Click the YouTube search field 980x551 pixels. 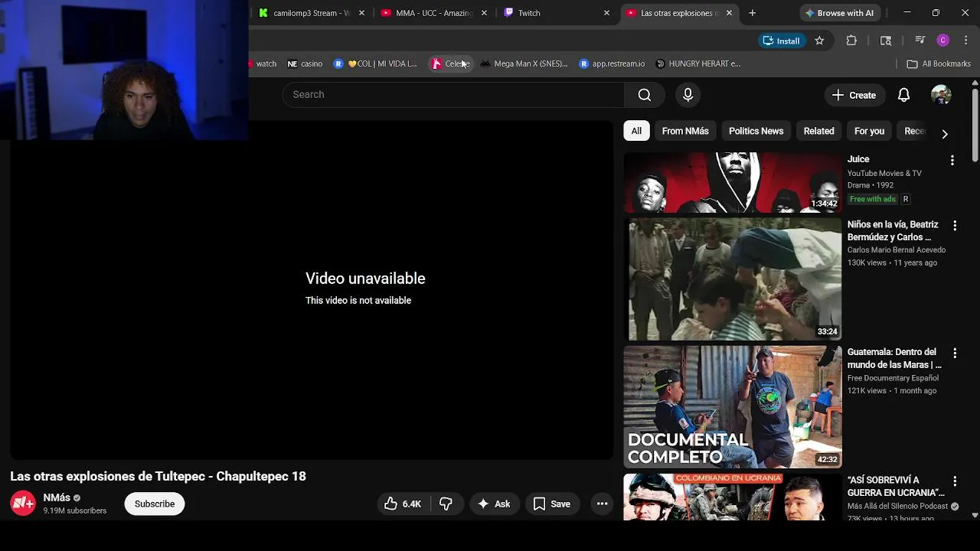tap(453, 95)
